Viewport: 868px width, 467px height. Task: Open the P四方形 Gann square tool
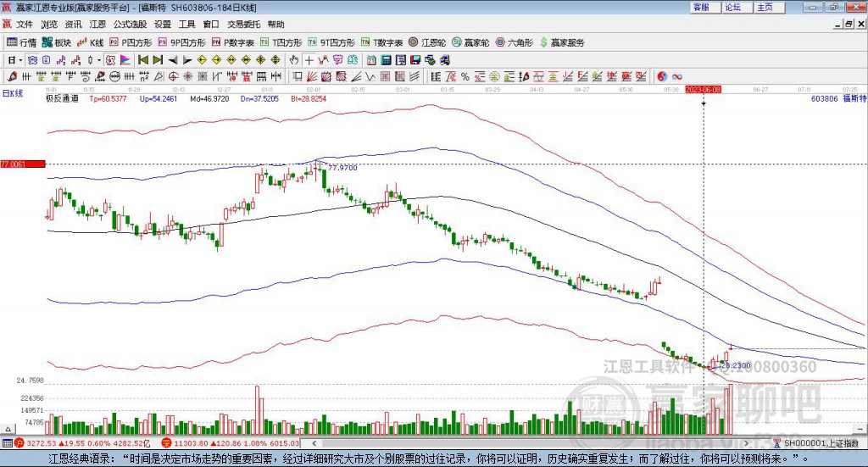pyautogui.click(x=131, y=42)
